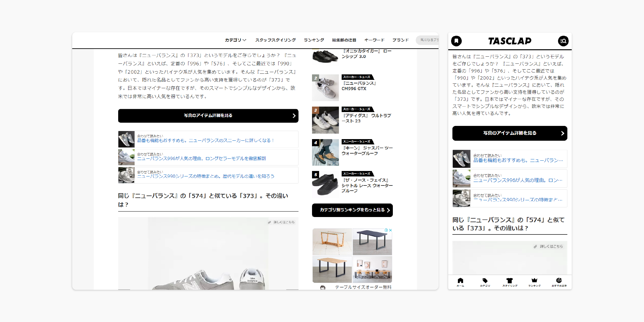Click the ad info icon on table ad
This screenshot has width=644, height=322.
point(386,230)
